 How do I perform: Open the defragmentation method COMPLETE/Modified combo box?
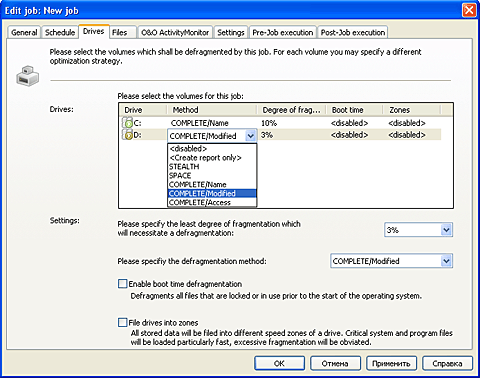391,261
